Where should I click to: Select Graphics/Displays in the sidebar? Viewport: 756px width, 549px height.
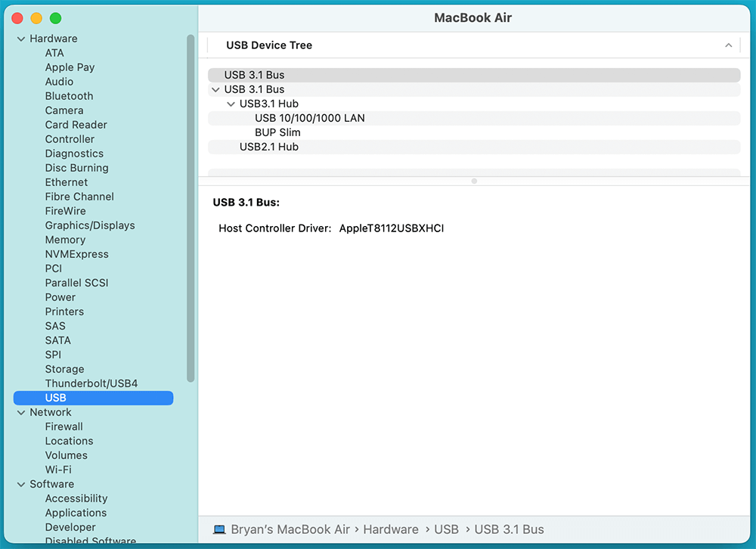click(x=90, y=225)
